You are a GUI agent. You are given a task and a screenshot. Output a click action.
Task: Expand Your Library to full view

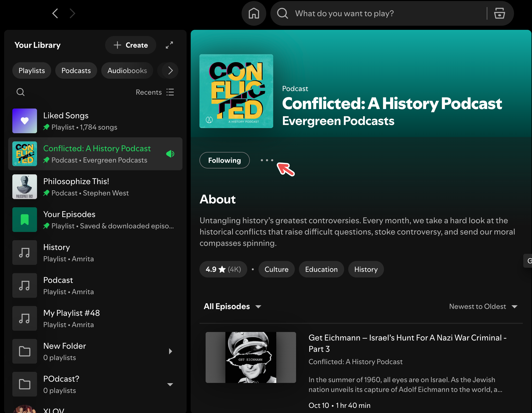(x=169, y=45)
